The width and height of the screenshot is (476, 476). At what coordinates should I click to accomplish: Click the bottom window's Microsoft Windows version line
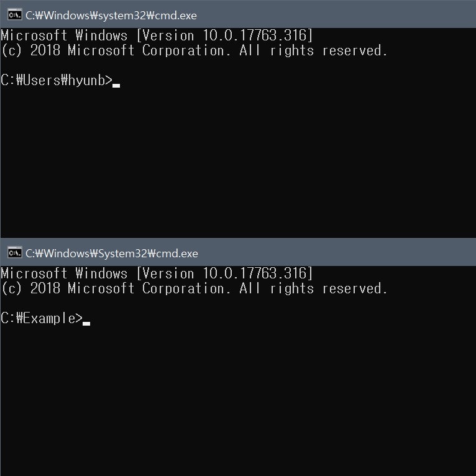pos(157,273)
